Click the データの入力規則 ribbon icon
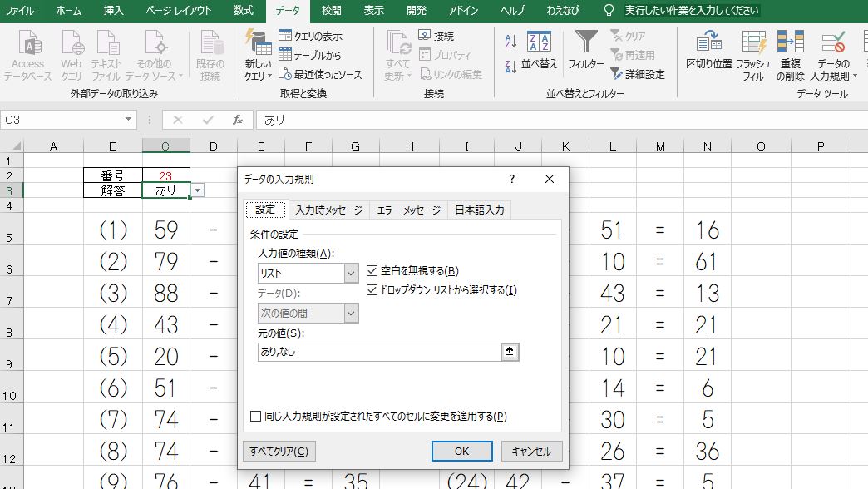This screenshot has height=489, width=868. click(x=833, y=42)
